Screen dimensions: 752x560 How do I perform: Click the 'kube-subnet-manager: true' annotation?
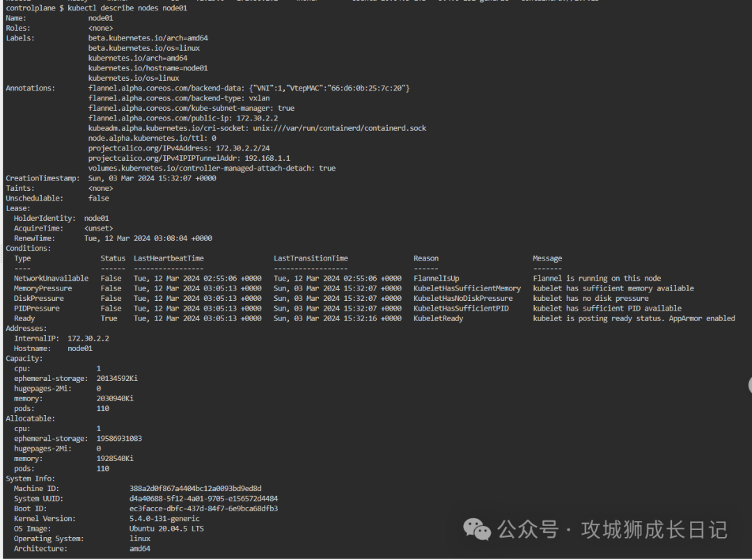(x=191, y=109)
